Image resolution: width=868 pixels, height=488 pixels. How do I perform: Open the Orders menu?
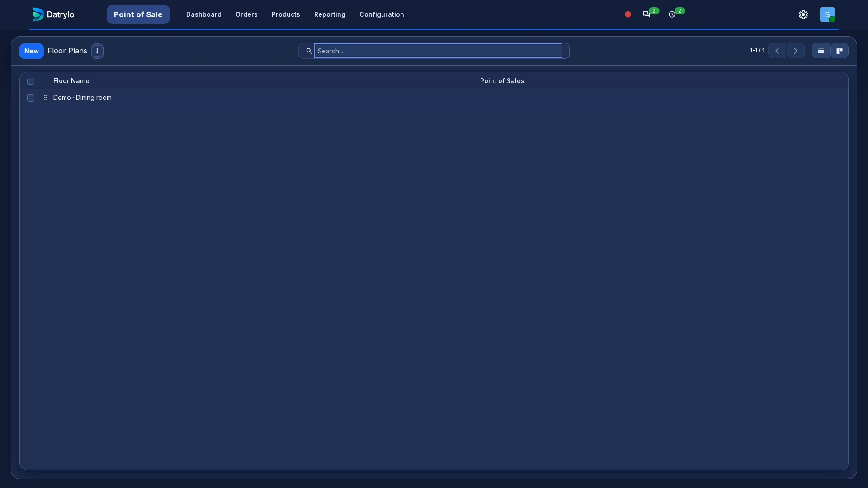pos(246,14)
